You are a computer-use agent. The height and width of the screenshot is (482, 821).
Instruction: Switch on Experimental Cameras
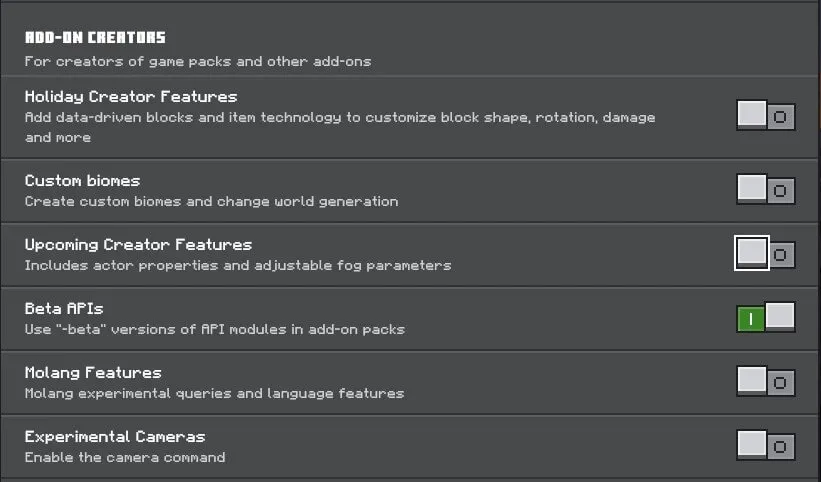click(765, 445)
